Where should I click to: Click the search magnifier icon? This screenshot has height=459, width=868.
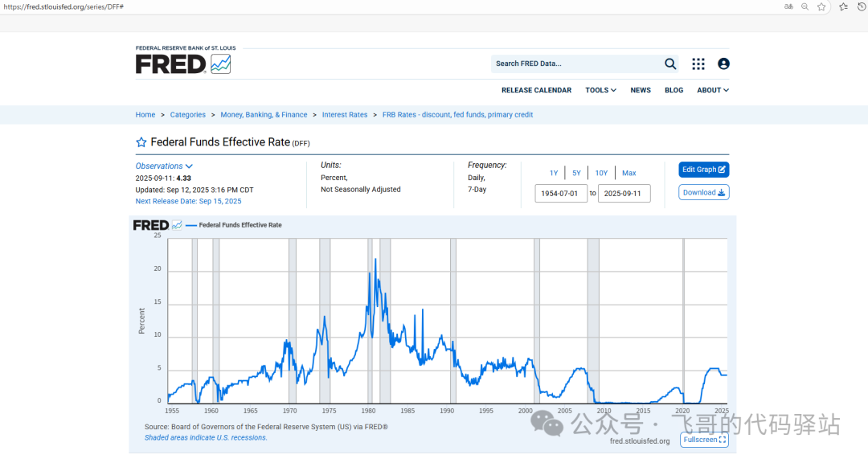pyautogui.click(x=669, y=64)
